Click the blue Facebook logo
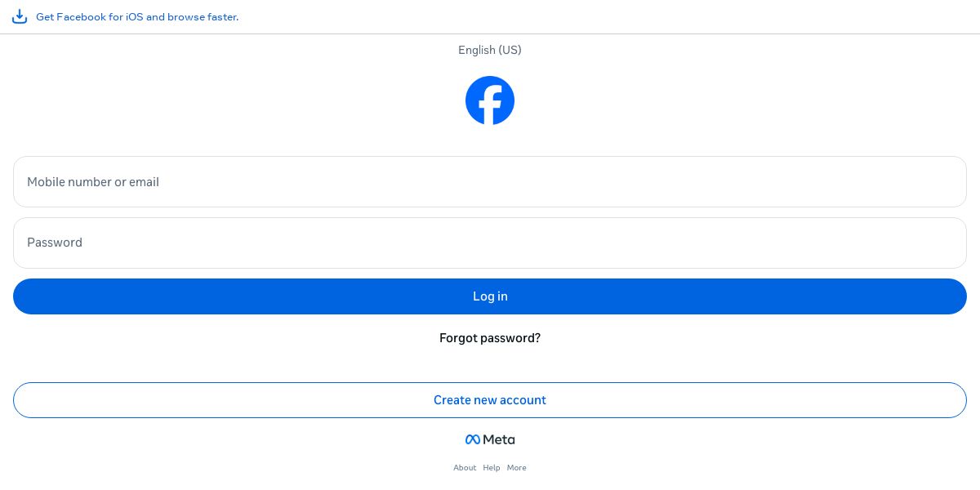This screenshot has height=490, width=980. pos(490,100)
